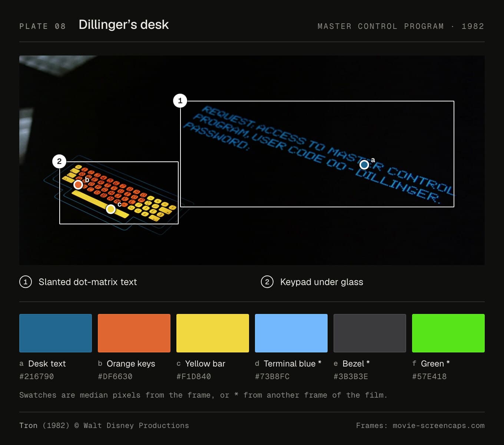
Task: Click the "Yellow bar" swatch label
Action: 205,364
